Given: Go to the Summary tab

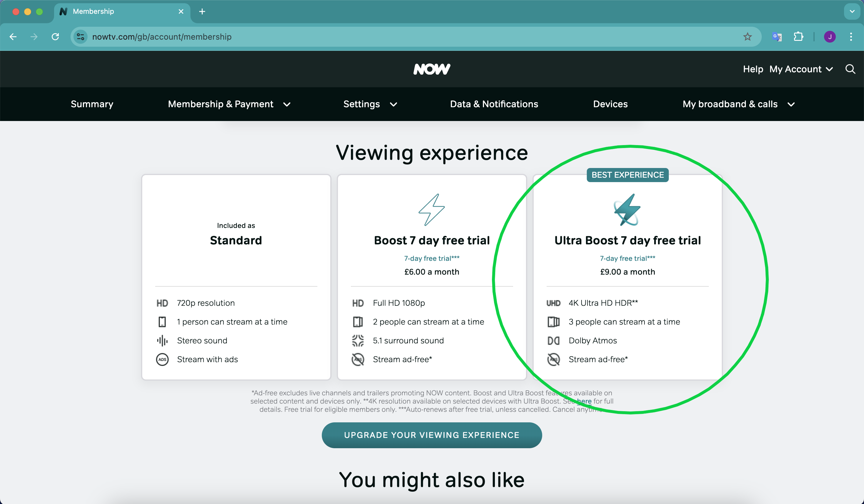Looking at the screenshot, I should pyautogui.click(x=92, y=104).
